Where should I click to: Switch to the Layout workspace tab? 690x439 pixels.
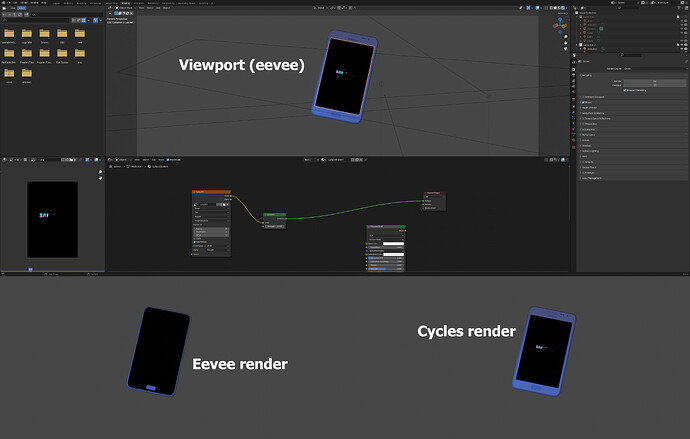(x=56, y=3)
